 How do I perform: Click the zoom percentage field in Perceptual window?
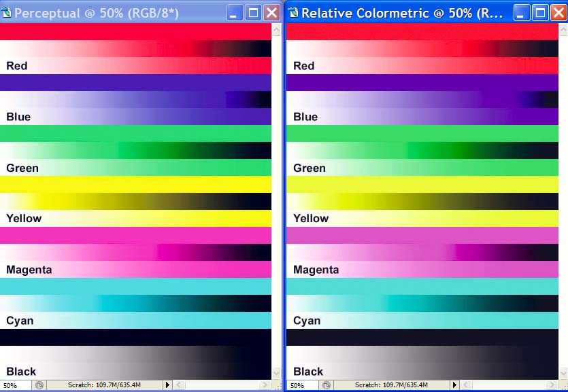[15, 385]
